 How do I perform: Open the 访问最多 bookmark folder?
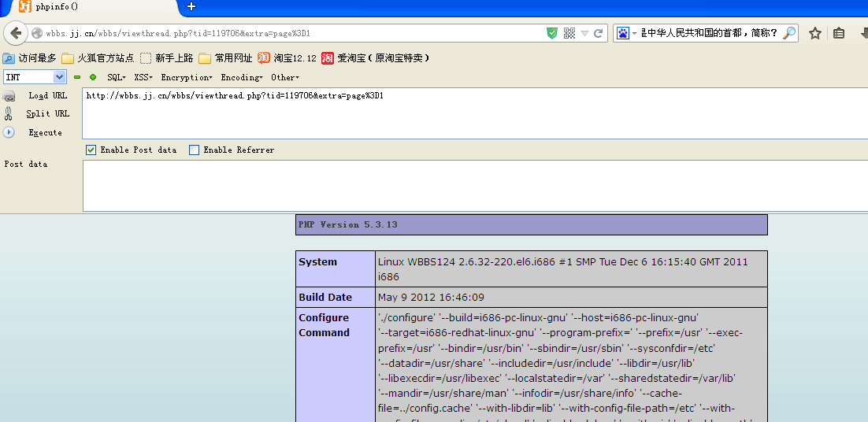click(x=30, y=58)
